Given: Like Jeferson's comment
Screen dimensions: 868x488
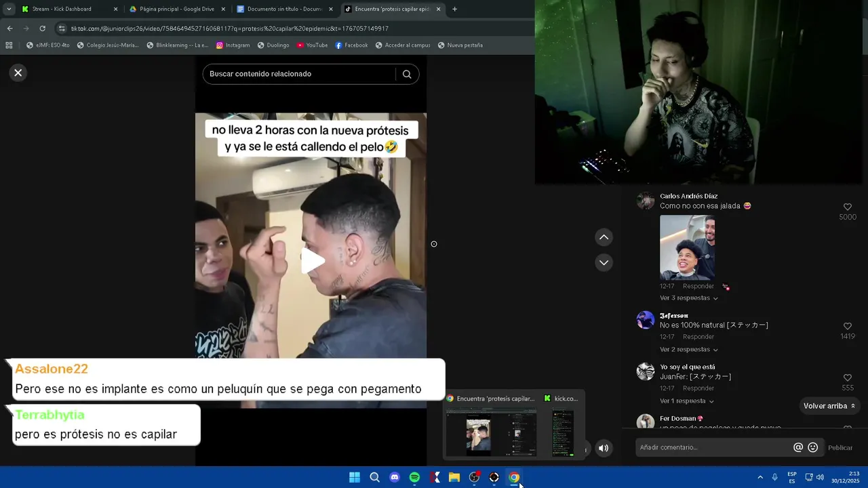Looking at the screenshot, I should [x=847, y=326].
